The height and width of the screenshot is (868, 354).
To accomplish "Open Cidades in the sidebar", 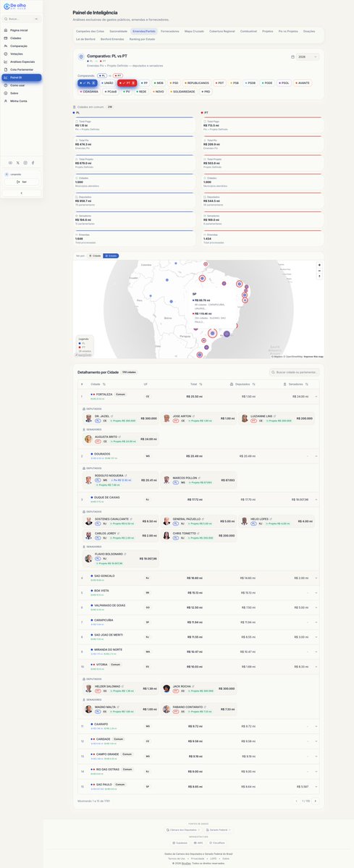I will pyautogui.click(x=21, y=38).
